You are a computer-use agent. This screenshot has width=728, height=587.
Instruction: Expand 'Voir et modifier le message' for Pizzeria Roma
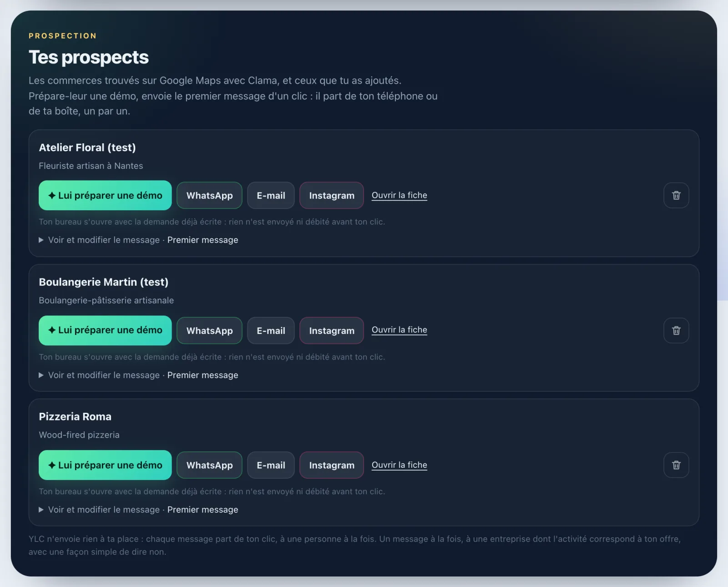click(x=138, y=510)
